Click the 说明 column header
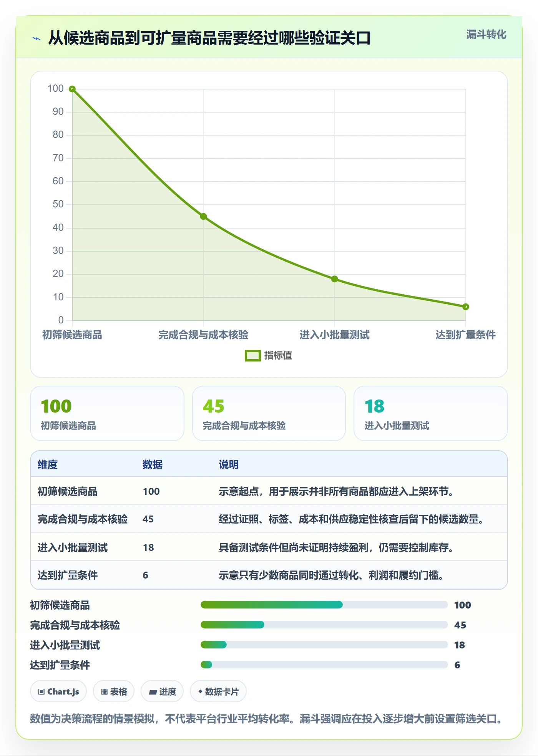The height and width of the screenshot is (756, 538). (229, 464)
